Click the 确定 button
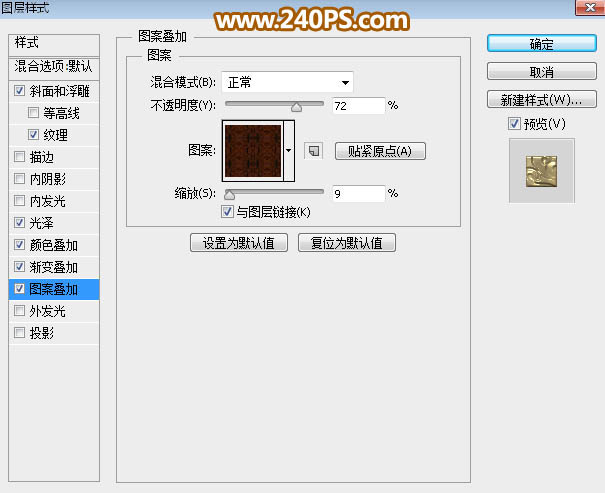The image size is (605, 493). pyautogui.click(x=542, y=44)
